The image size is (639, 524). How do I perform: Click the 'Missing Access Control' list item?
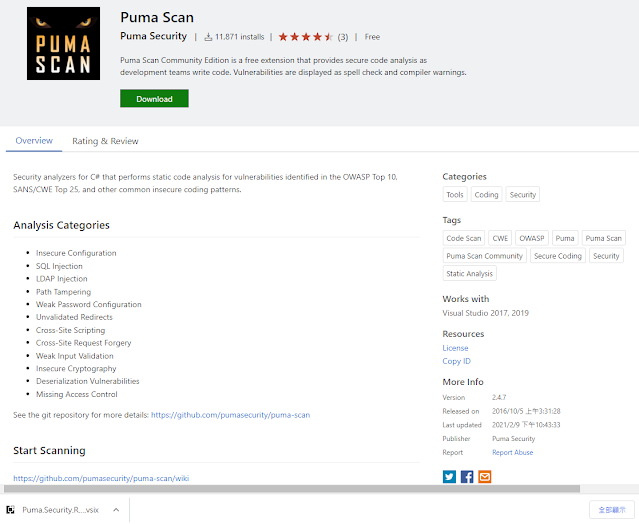77,394
